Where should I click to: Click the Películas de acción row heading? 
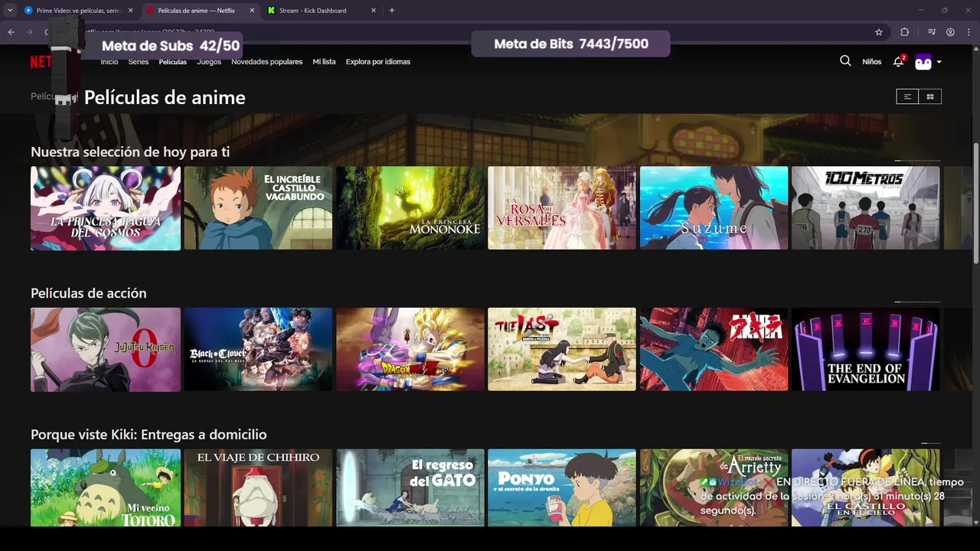(x=88, y=293)
